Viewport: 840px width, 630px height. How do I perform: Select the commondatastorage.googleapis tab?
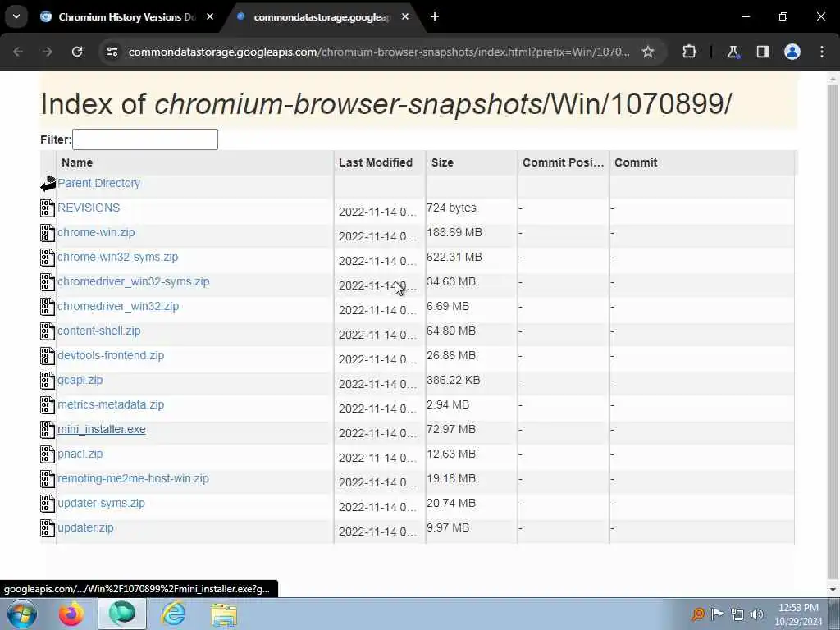point(322,17)
